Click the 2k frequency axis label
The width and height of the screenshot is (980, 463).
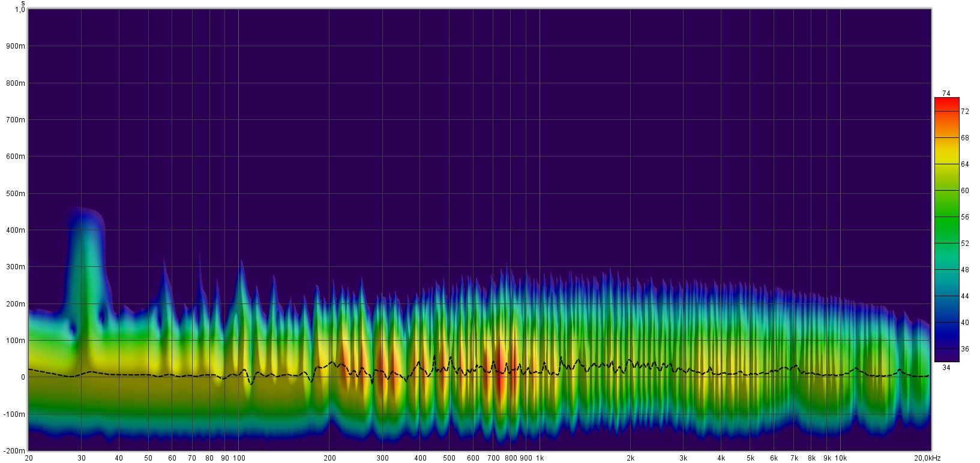(630, 458)
